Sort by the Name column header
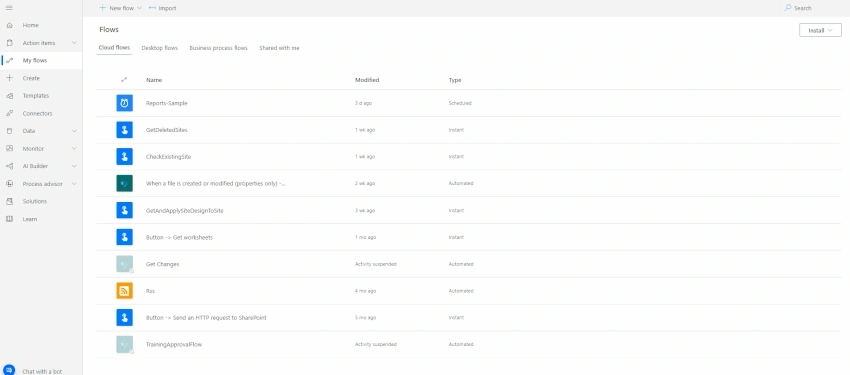 click(x=154, y=80)
